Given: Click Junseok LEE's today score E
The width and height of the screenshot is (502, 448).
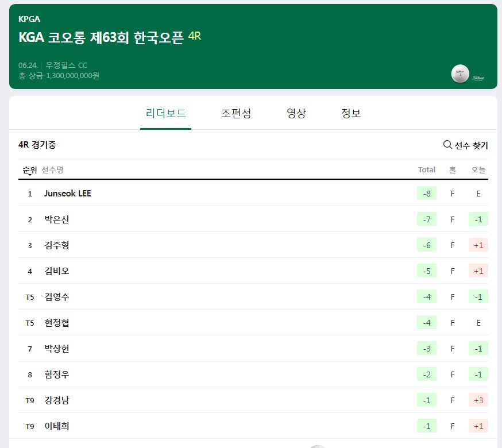Looking at the screenshot, I should pyautogui.click(x=478, y=194).
